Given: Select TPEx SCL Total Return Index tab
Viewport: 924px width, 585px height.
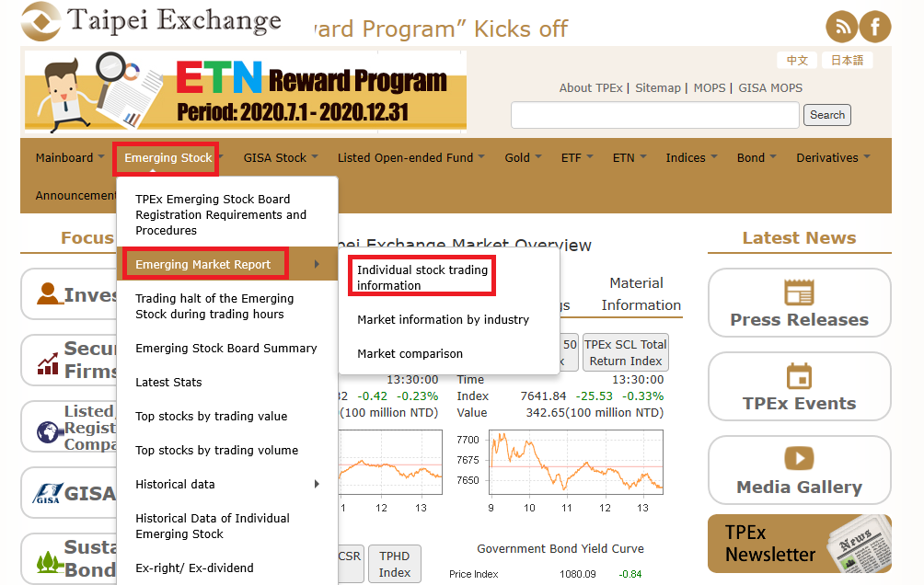Looking at the screenshot, I should tap(625, 352).
